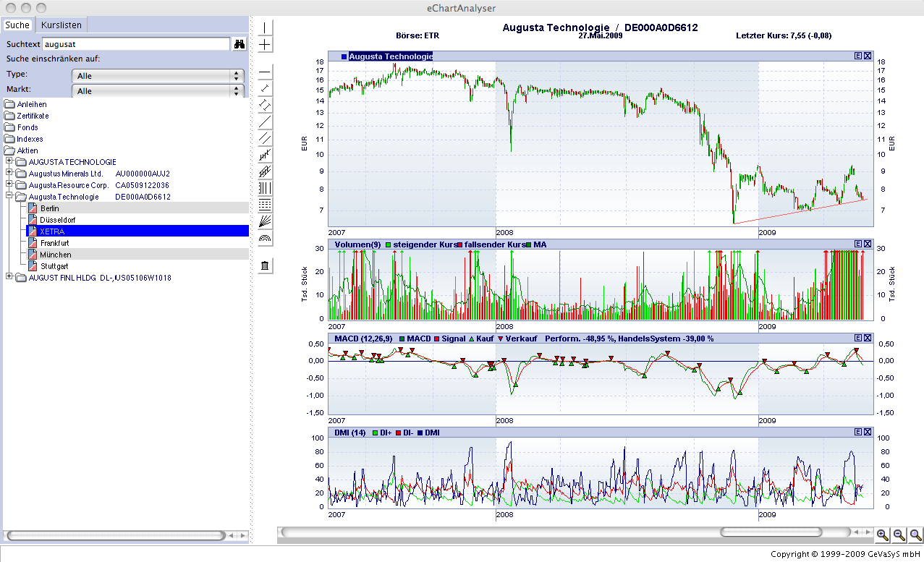924x562 pixels.
Task: Select the Frankfurt exchange in the tree
Action: point(56,243)
